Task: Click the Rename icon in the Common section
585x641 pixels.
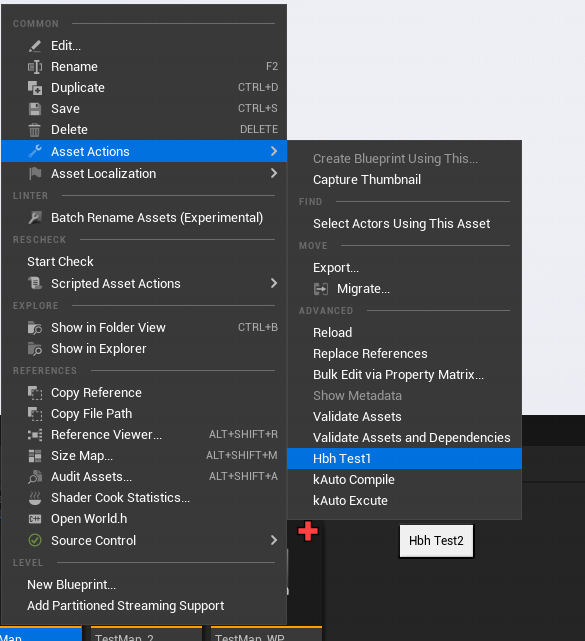Action: (35, 67)
